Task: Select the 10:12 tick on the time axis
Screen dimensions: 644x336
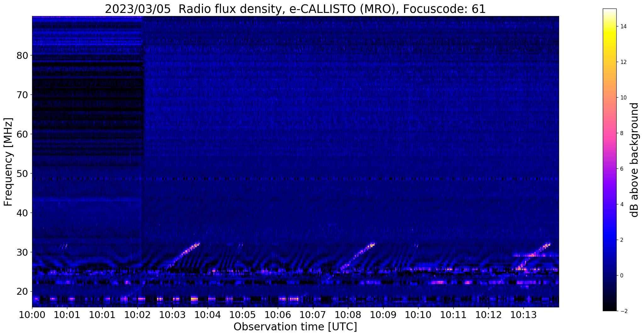Action: pos(488,315)
